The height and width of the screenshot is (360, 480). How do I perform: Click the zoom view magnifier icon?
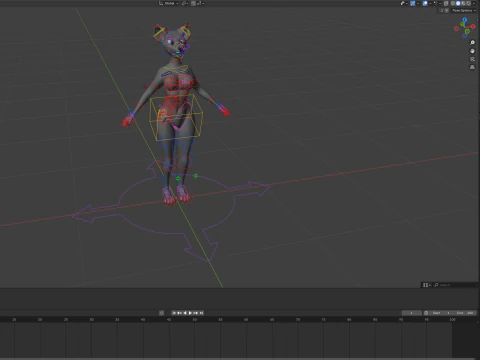click(472, 42)
